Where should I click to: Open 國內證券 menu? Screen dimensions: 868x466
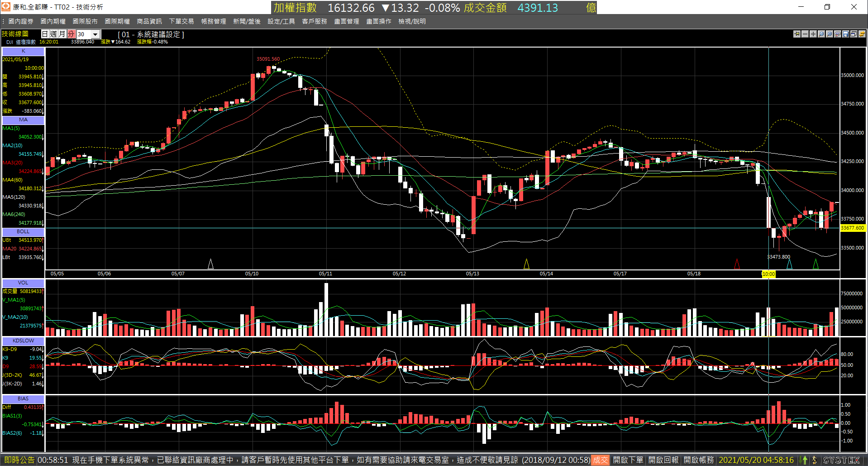[21, 21]
